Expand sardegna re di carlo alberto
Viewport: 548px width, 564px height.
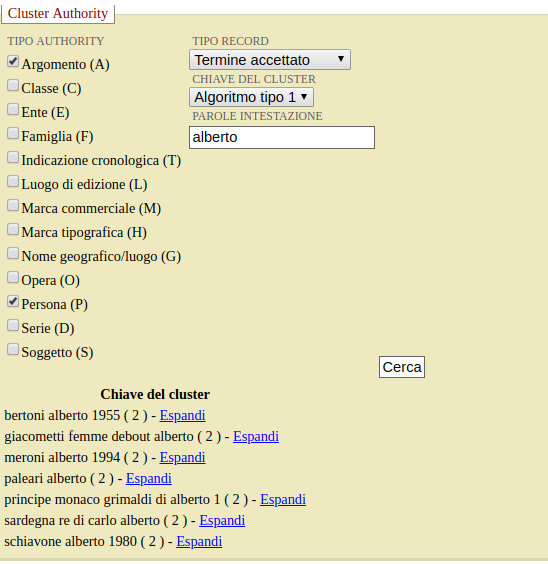coord(222,520)
